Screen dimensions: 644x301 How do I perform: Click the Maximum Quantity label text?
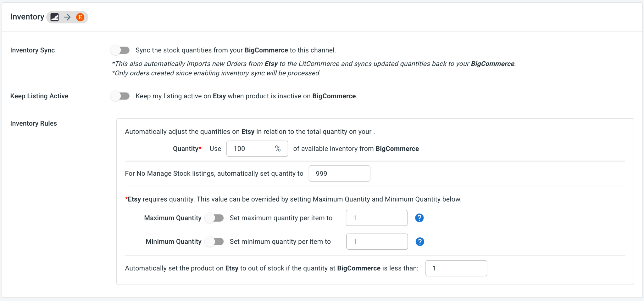click(x=173, y=218)
